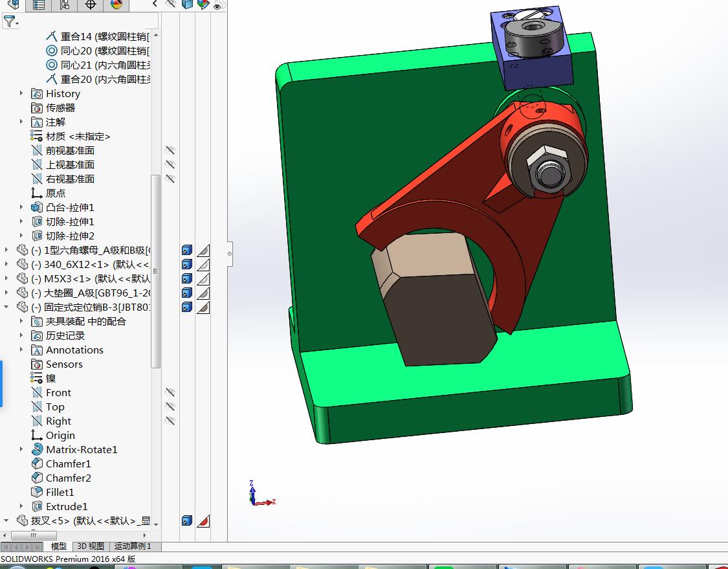Click the transparency eye-cube column header

pos(217,4)
